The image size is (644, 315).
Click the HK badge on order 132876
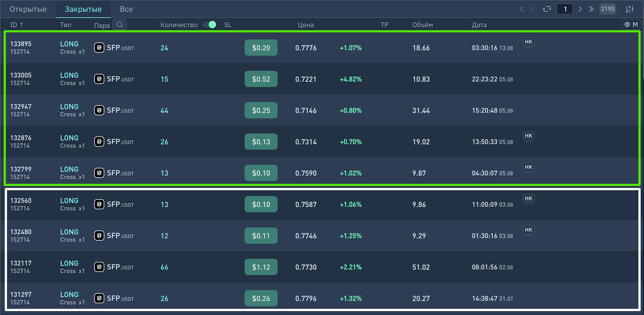528,136
